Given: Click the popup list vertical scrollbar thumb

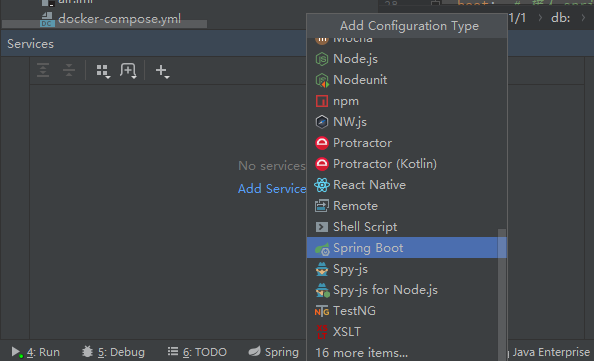Looking at the screenshot, I should pyautogui.click(x=502, y=295).
